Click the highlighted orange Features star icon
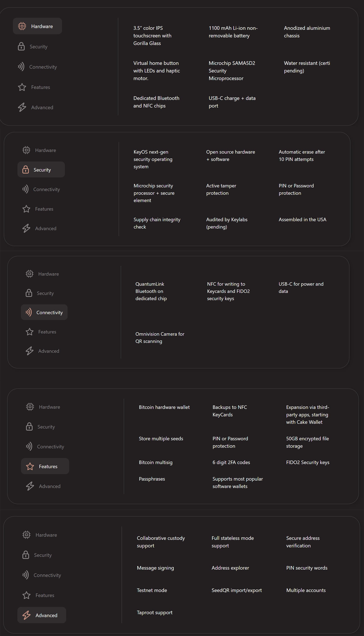Screen dimensions: 364x636 (x=30, y=466)
